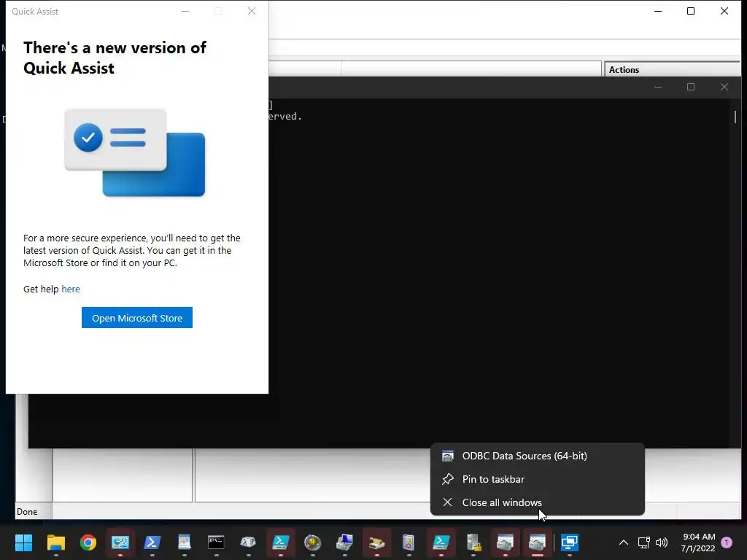Image resolution: width=747 pixels, height=560 pixels.
Task: Minimize the black console window
Action: 658,87
